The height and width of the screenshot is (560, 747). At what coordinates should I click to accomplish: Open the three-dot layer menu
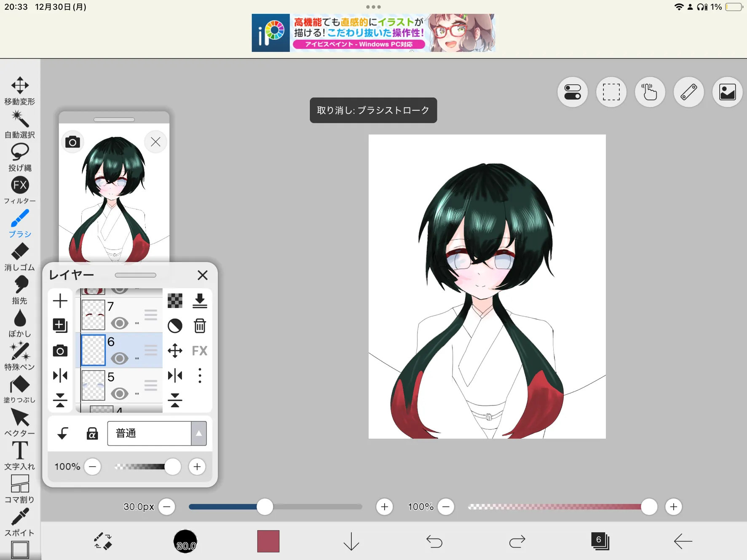click(200, 375)
